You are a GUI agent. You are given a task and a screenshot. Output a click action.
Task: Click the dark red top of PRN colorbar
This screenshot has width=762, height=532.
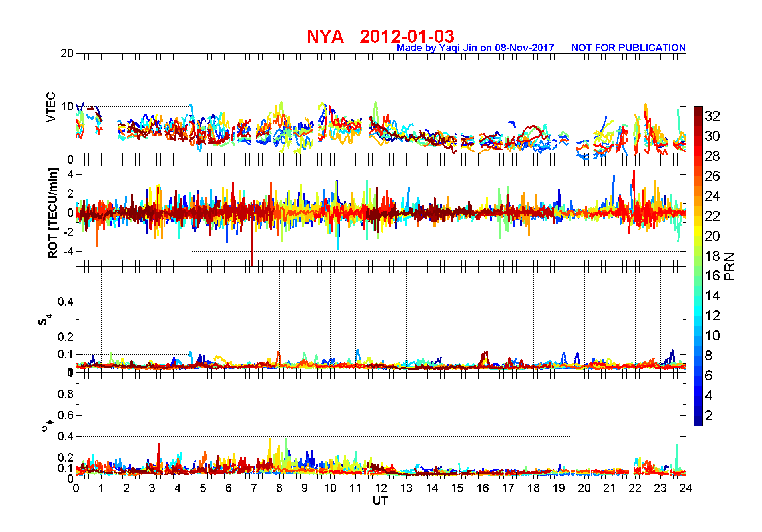click(x=698, y=111)
